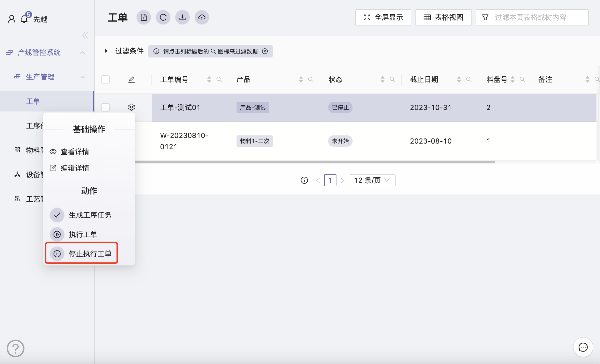
Task: Toggle the select-all checkbox in table header
Action: [106, 79]
